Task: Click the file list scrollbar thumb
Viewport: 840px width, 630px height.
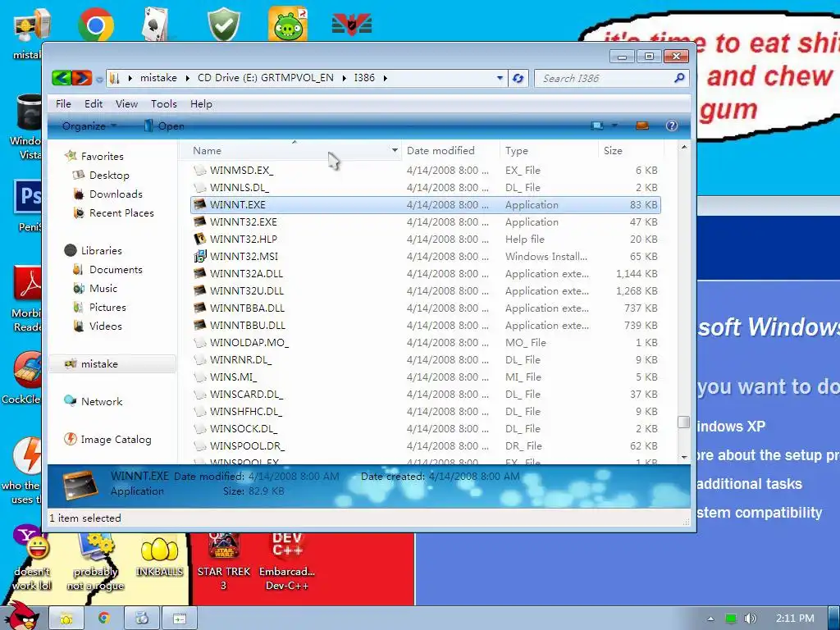Action: tap(683, 422)
